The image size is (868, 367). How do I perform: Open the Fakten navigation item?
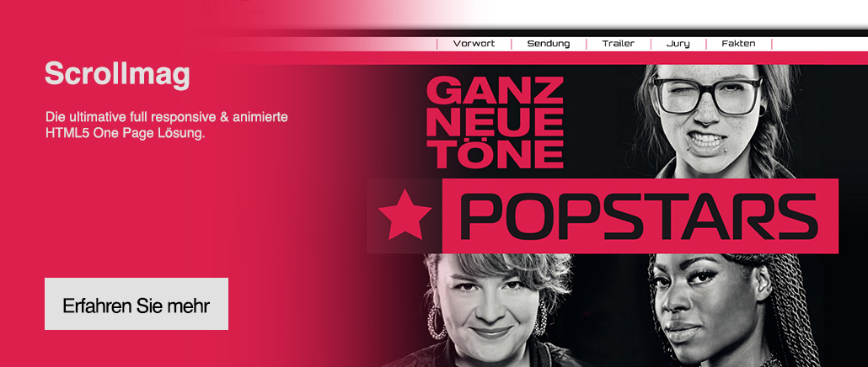[738, 44]
